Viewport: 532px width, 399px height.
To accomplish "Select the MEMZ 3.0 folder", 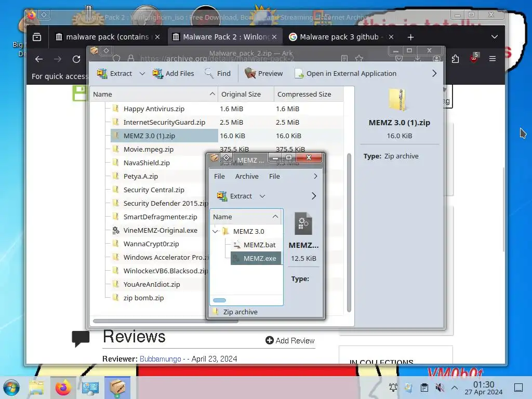I will click(x=248, y=231).
